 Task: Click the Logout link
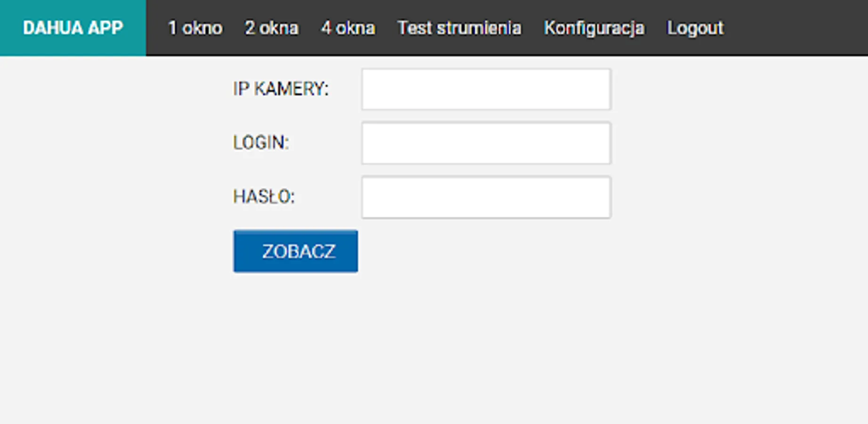[x=695, y=28]
